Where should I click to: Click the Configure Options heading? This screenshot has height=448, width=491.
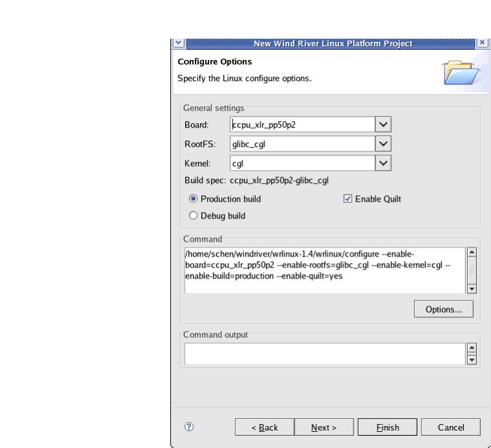214,62
